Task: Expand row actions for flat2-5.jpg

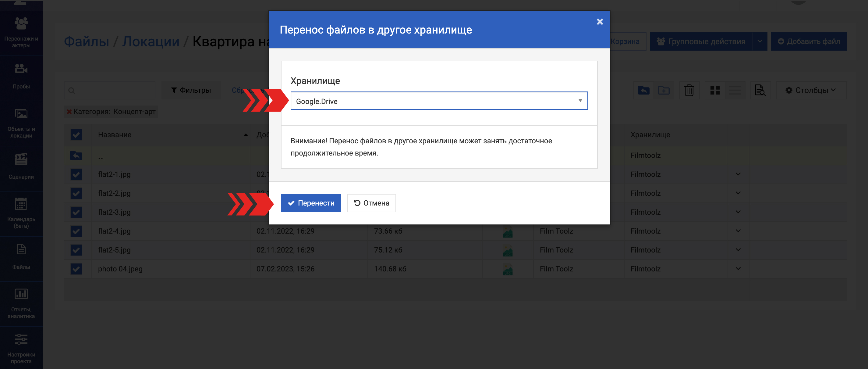Action: pos(738,249)
